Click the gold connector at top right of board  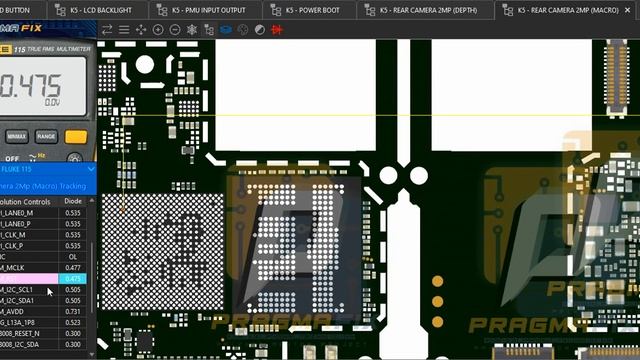pyautogui.click(x=617, y=78)
